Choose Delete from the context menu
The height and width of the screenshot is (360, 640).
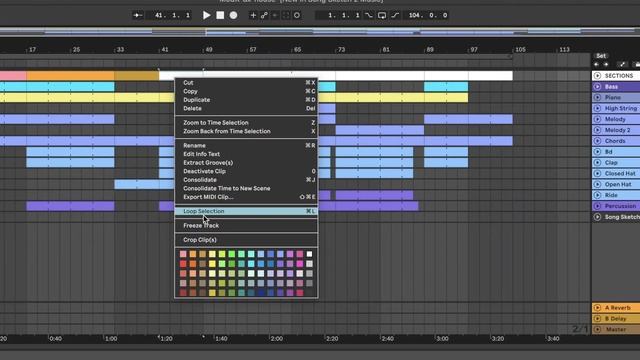tap(246, 108)
